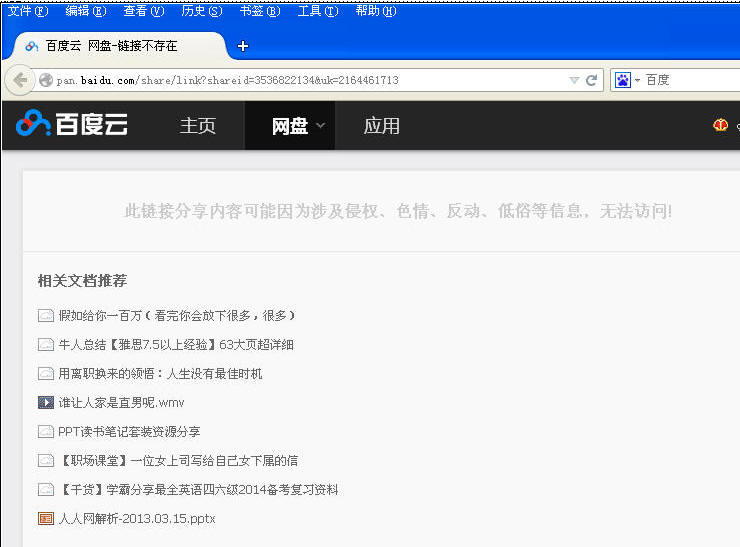This screenshot has width=740, height=547.
Task: Click the video file icon for 谁让人家是直男呢.wmv
Action: tap(46, 403)
